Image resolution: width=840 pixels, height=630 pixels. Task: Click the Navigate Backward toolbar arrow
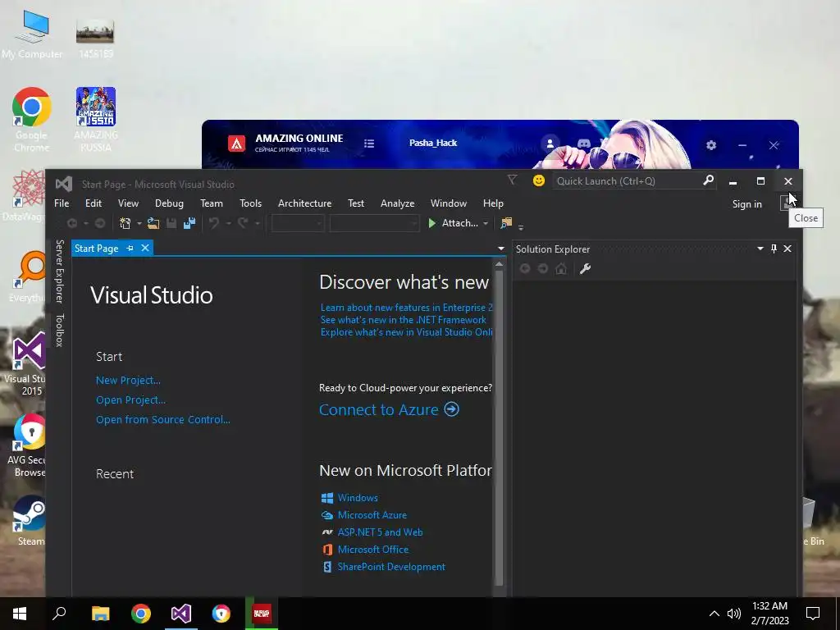(x=72, y=223)
